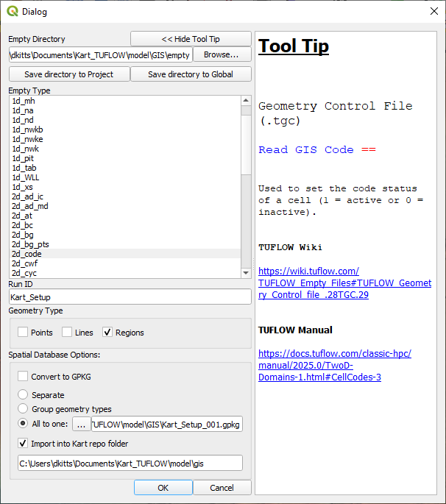The width and height of the screenshot is (446, 504).
Task: Enable the Points geometry checkbox
Action: pyautogui.click(x=24, y=333)
